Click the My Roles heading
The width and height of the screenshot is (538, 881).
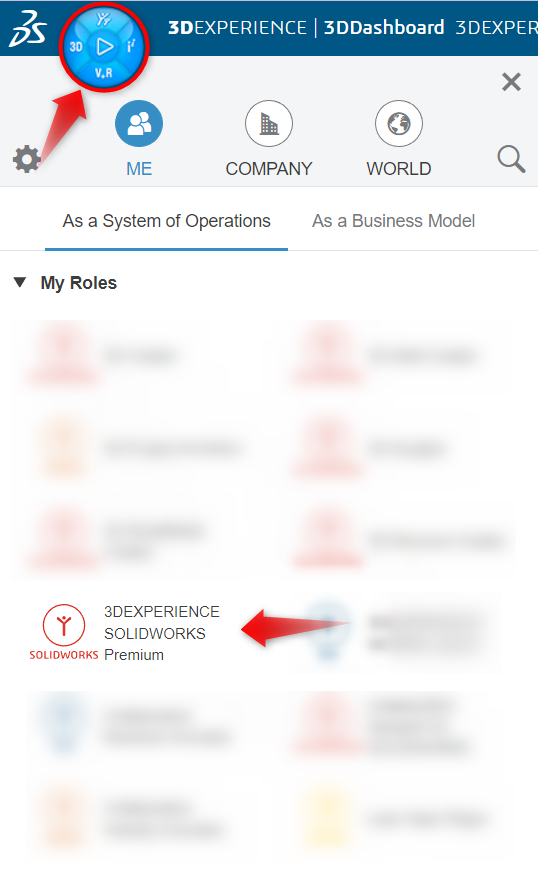79,283
